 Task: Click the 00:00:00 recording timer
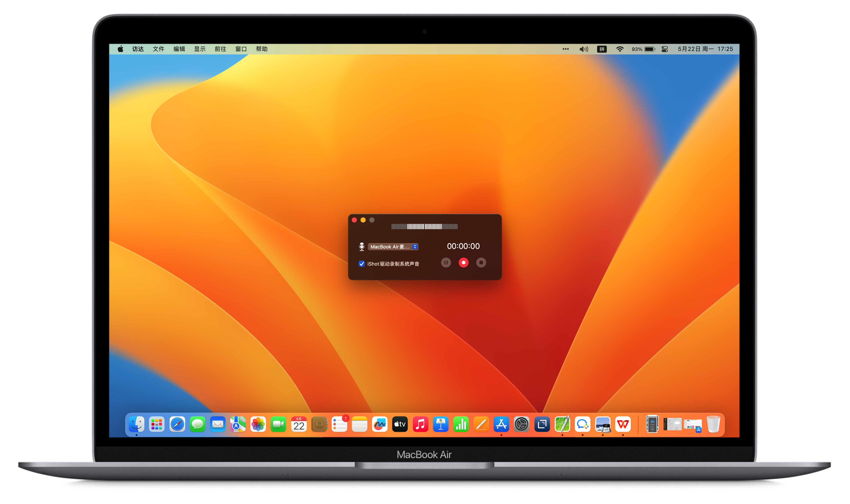463,246
